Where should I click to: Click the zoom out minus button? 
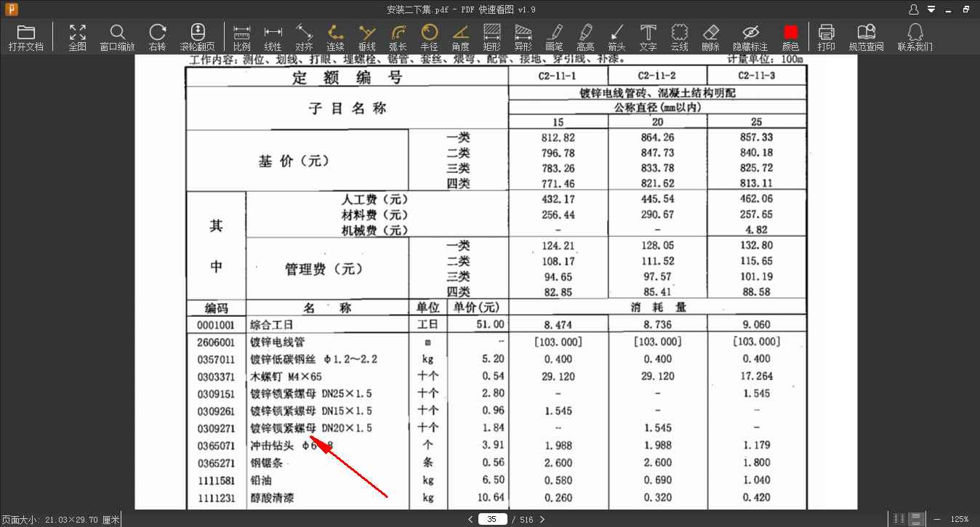coord(937,519)
